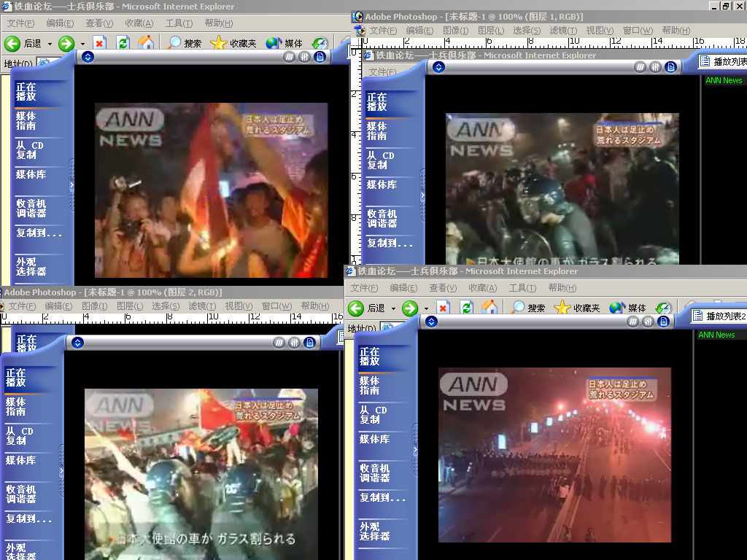747x560 pixels.
Task: Open the 窗口(W) menu in Photoshop 图层 1 window
Action: click(638, 31)
